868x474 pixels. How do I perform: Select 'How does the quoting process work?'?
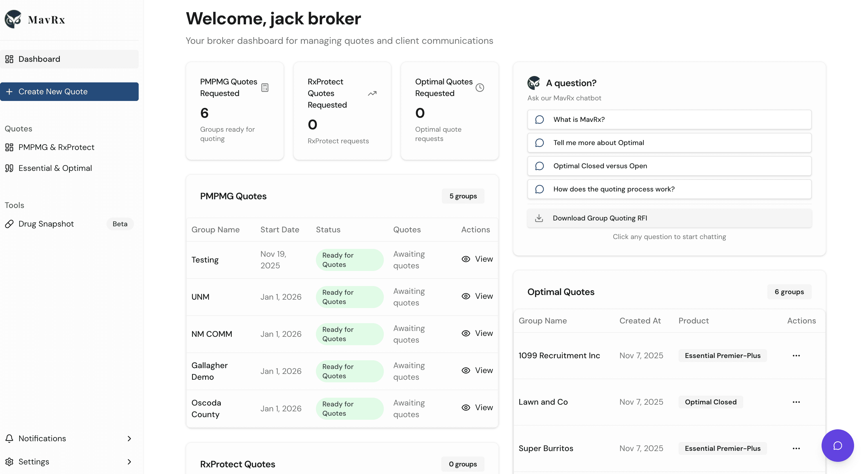[669, 189]
